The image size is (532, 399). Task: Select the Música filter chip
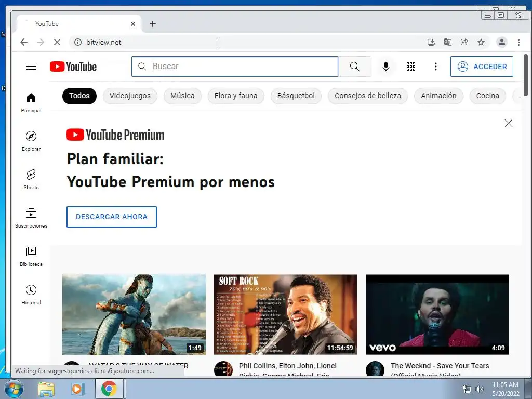pyautogui.click(x=182, y=96)
